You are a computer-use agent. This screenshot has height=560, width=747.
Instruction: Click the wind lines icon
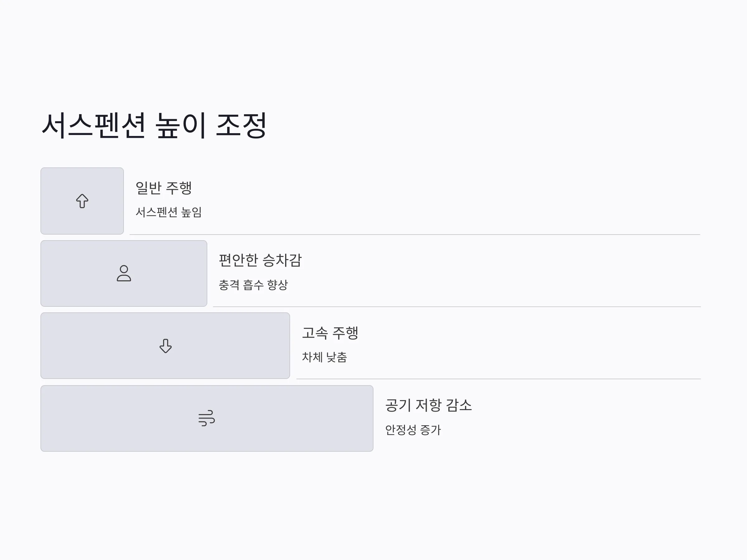tap(207, 418)
